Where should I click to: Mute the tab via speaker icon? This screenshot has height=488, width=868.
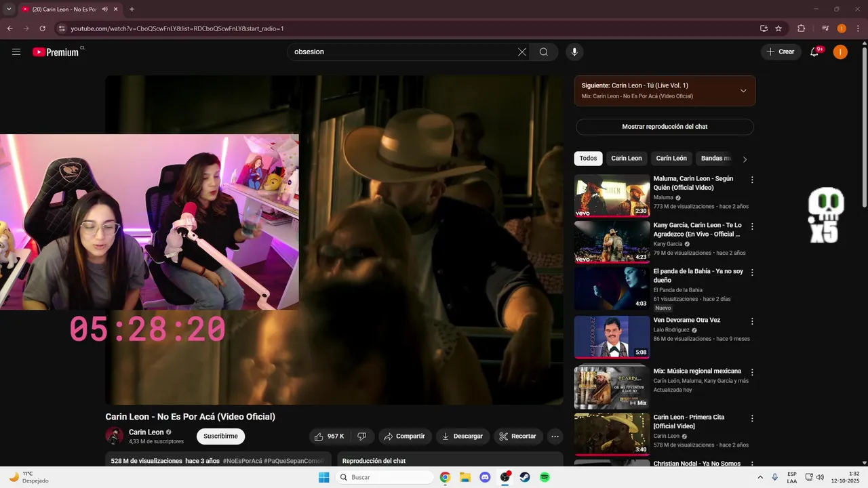pyautogui.click(x=104, y=9)
